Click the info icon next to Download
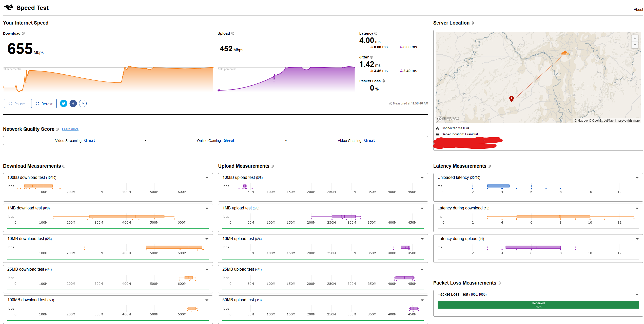 (x=23, y=33)
